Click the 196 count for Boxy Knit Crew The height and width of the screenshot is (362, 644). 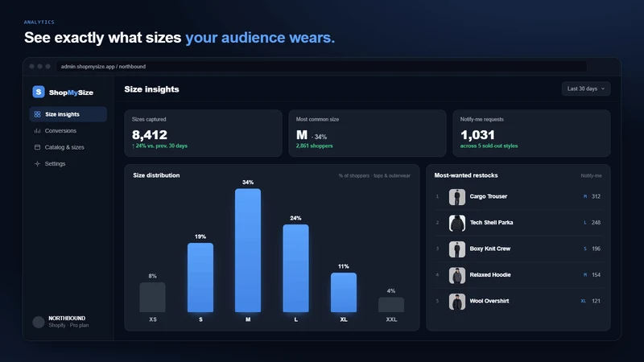pos(597,249)
